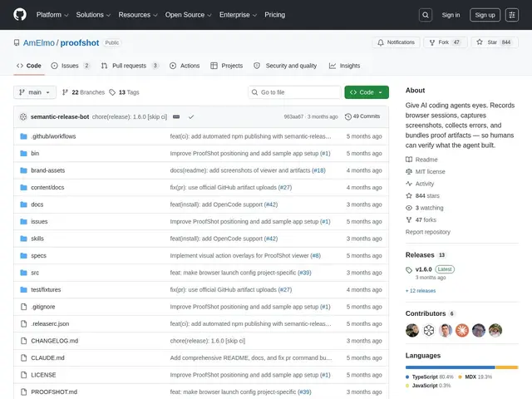The height and width of the screenshot is (399, 532).
Task: Expand the main branch dropdown
Action: [35, 92]
